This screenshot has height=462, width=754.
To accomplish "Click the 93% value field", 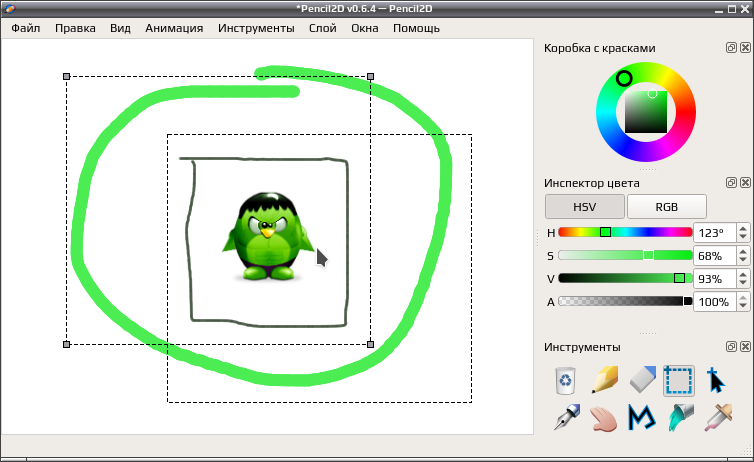I will pos(715,279).
